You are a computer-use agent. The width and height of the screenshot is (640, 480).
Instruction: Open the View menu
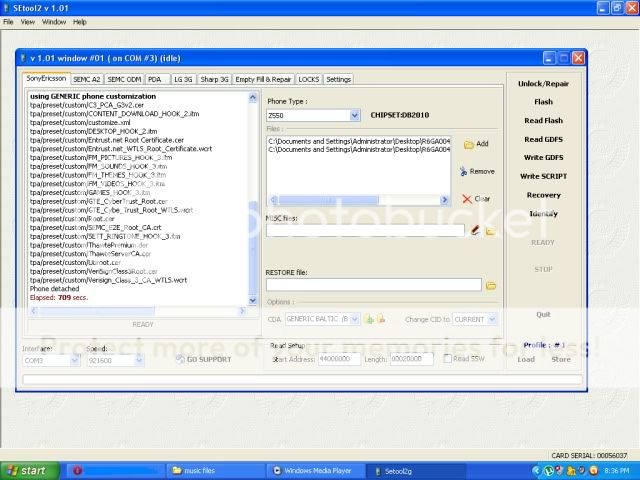pyautogui.click(x=27, y=22)
